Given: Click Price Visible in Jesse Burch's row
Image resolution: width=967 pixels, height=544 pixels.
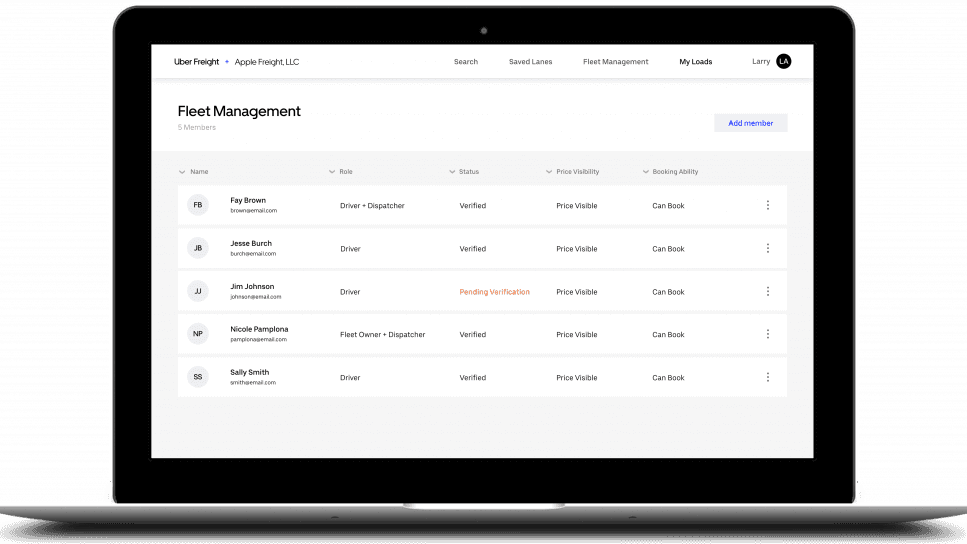Looking at the screenshot, I should coord(577,249).
